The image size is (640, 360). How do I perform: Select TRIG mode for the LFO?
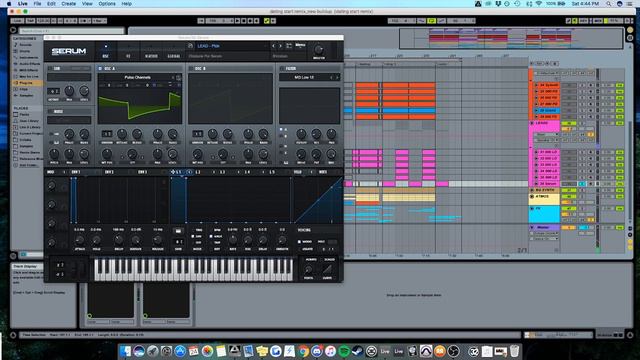[193, 230]
